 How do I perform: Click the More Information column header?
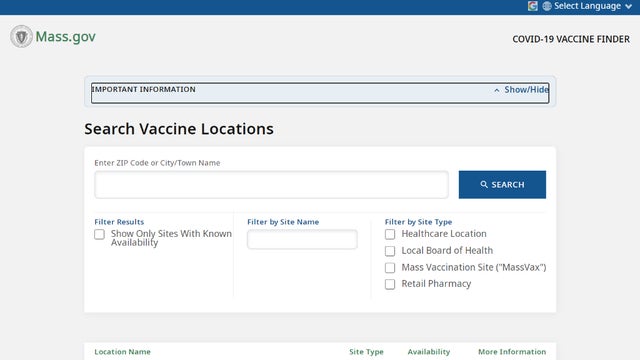[x=512, y=351]
